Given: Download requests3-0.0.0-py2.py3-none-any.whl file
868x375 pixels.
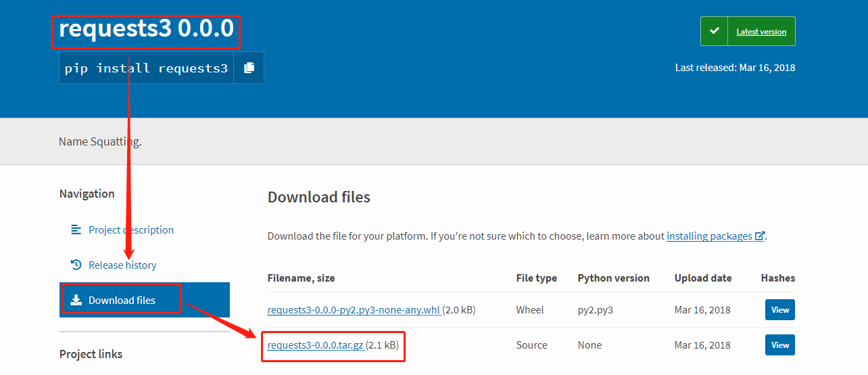Looking at the screenshot, I should (354, 310).
